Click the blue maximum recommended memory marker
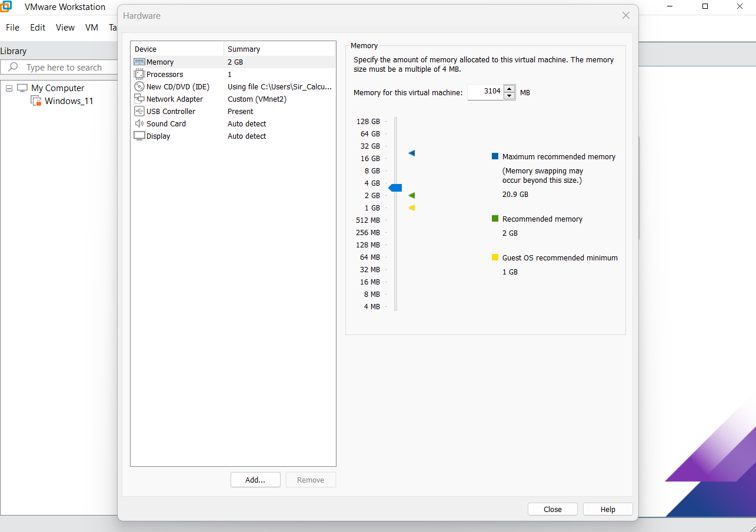 point(412,153)
